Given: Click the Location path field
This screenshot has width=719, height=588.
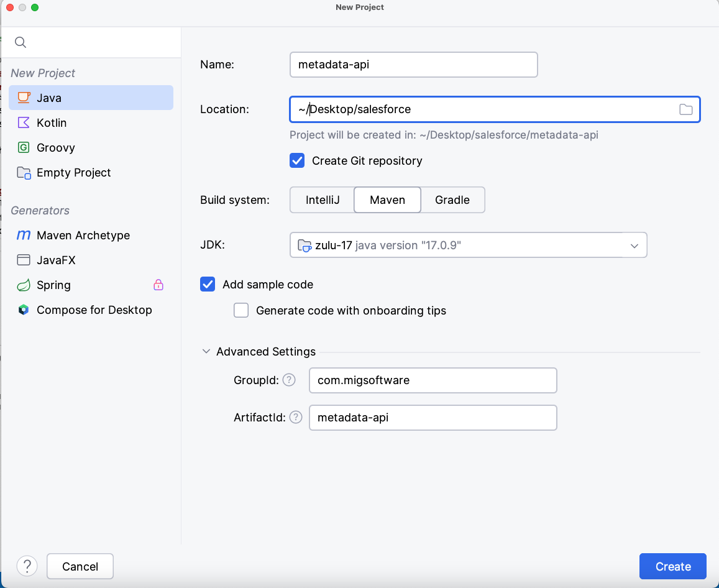Looking at the screenshot, I should [x=495, y=109].
